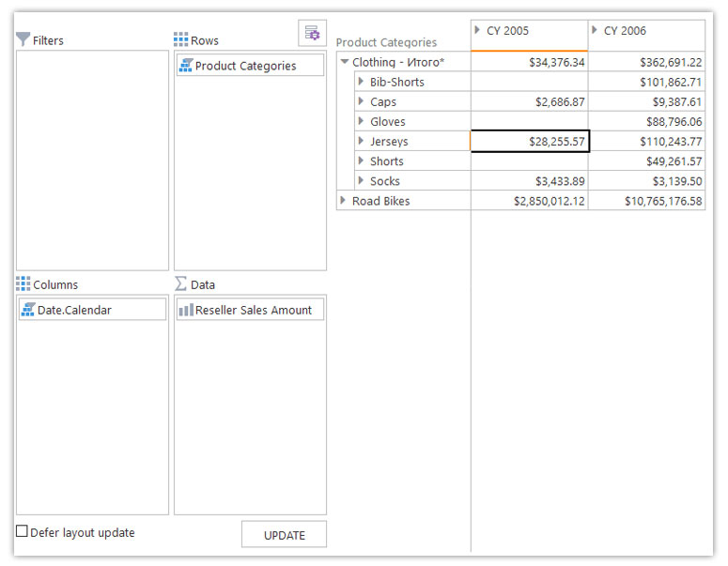
Task: Select the Gloves cell $88,796.06
Action: coord(646,121)
